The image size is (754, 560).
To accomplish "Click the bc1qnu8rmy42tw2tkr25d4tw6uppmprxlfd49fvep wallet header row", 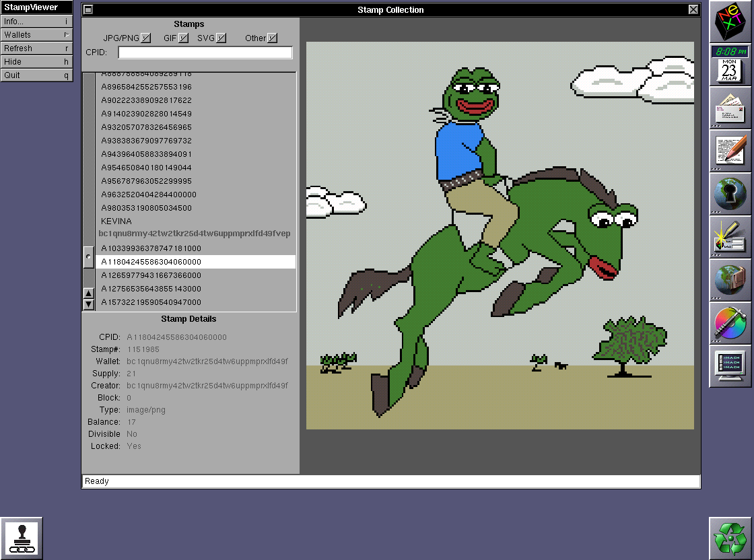I will pos(196,234).
